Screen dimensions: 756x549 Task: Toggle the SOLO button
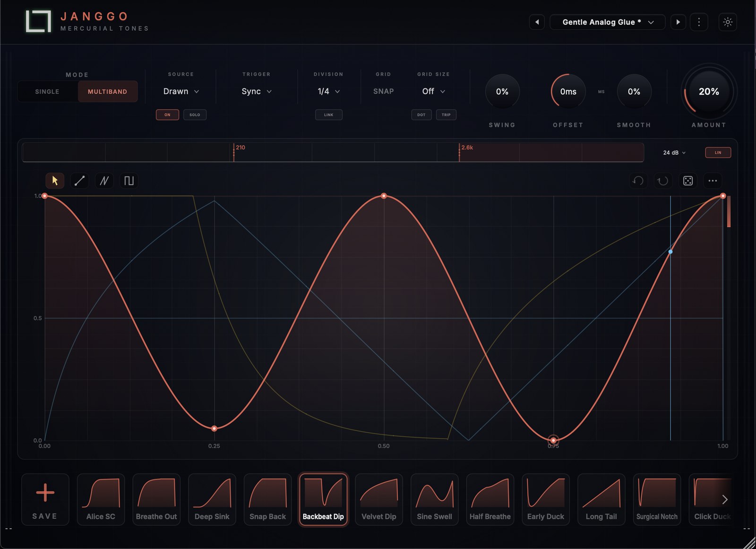195,114
